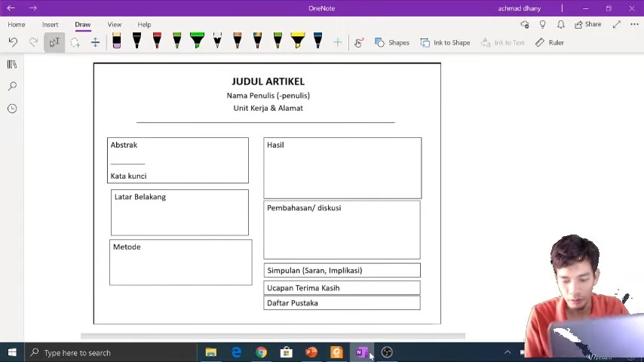This screenshot has height=362, width=644.
Task: Click the taskbar search box
Action: [x=111, y=352]
